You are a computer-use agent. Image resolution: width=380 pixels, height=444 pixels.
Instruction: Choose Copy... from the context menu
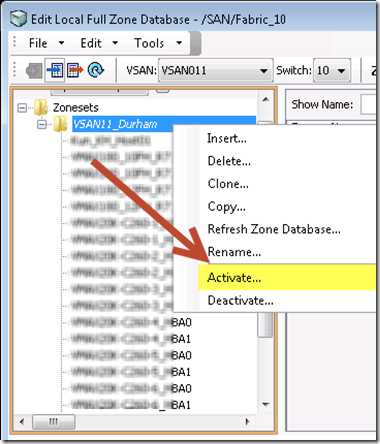click(227, 207)
